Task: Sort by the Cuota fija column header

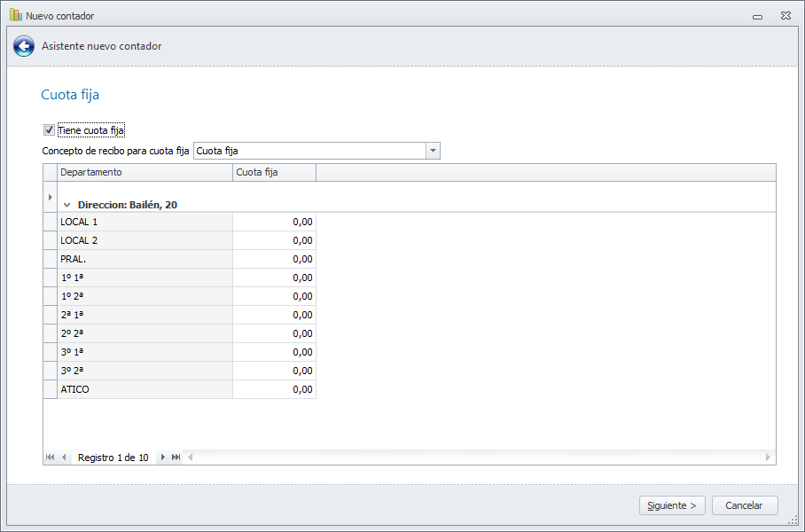Action: [x=274, y=172]
